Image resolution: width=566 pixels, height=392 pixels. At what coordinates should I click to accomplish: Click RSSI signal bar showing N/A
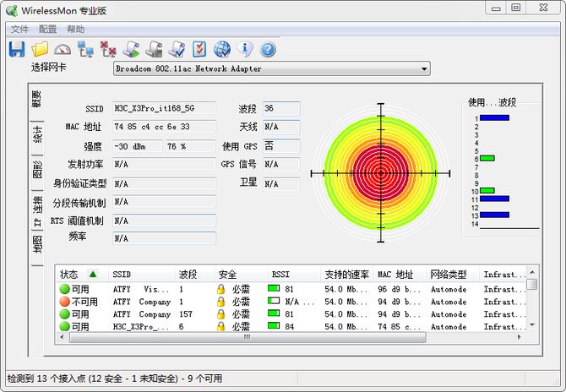coord(274,301)
